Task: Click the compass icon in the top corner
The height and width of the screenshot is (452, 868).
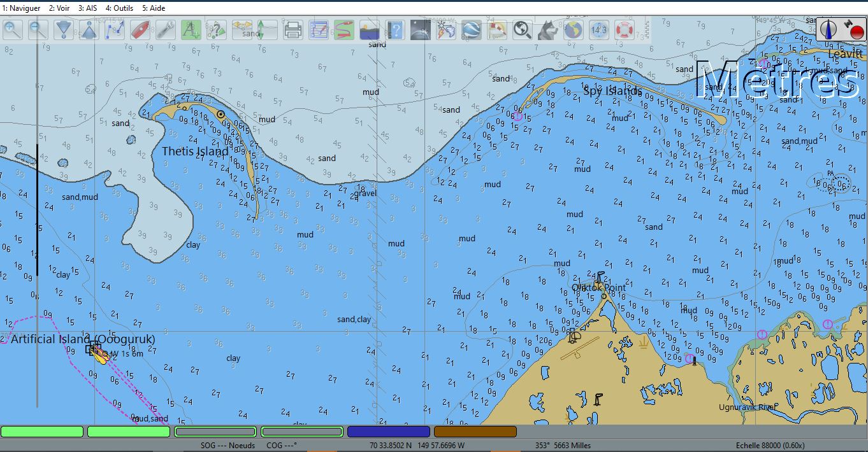Action: [828, 29]
